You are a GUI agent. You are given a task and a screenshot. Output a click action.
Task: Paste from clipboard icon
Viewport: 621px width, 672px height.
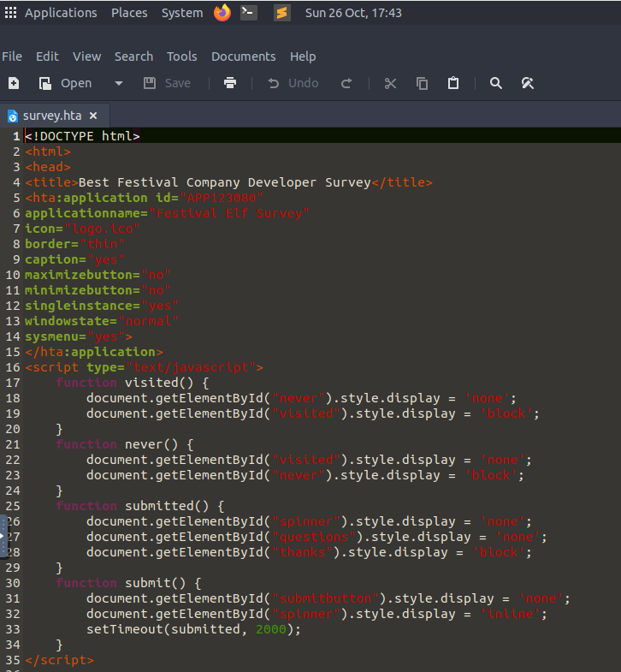coord(453,83)
